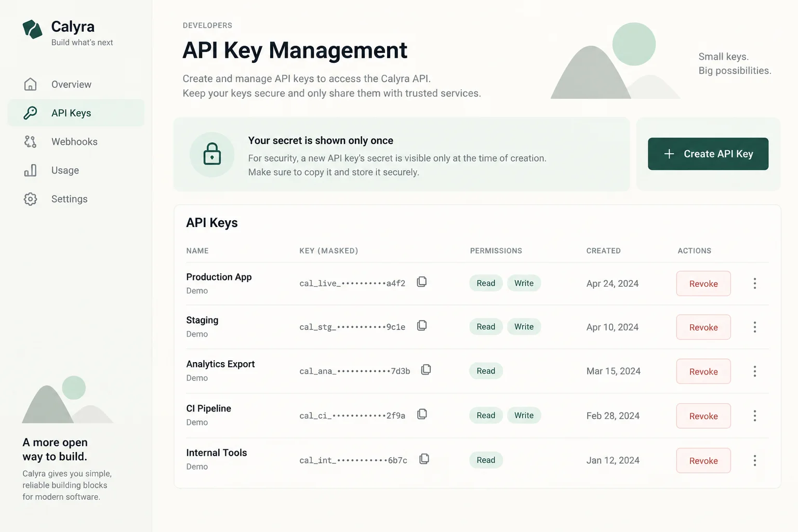
Task: Click the Write badge for Production App
Action: [524, 283]
